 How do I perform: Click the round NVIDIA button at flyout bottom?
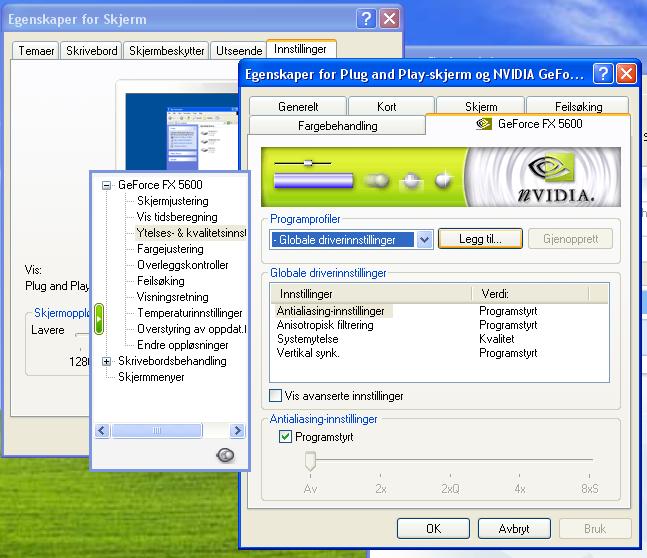225,455
